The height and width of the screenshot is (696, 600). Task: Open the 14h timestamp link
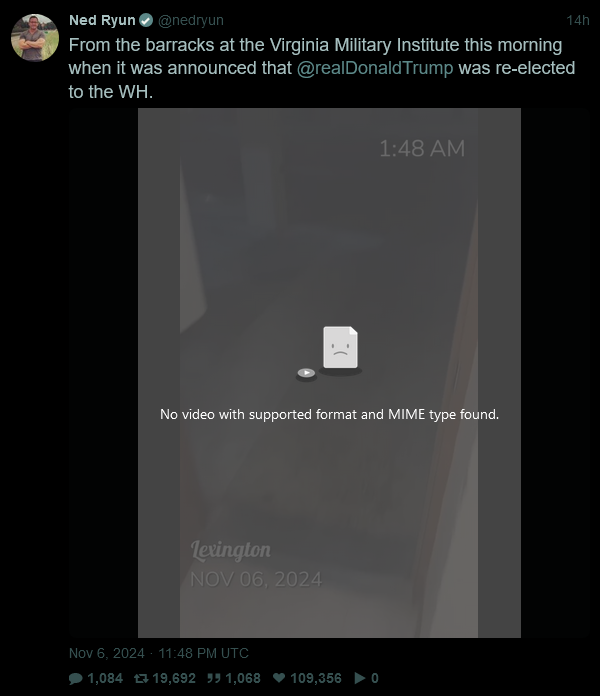(x=578, y=20)
